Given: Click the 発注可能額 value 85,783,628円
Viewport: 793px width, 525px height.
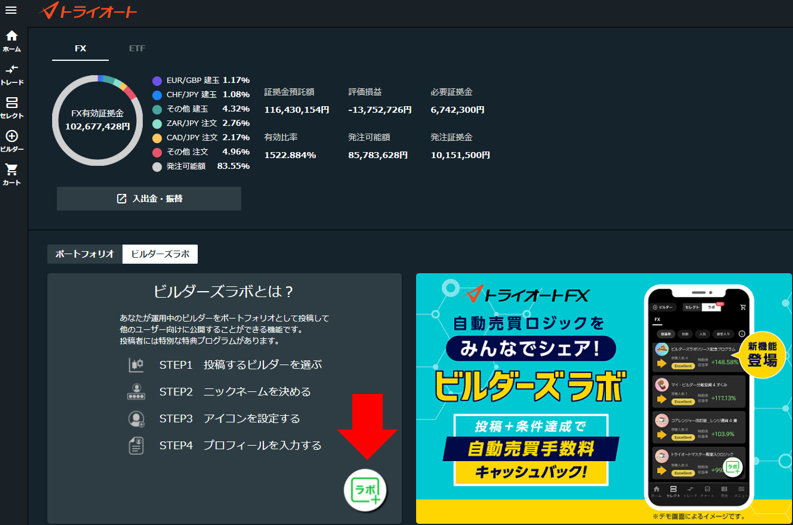Looking at the screenshot, I should [378, 155].
